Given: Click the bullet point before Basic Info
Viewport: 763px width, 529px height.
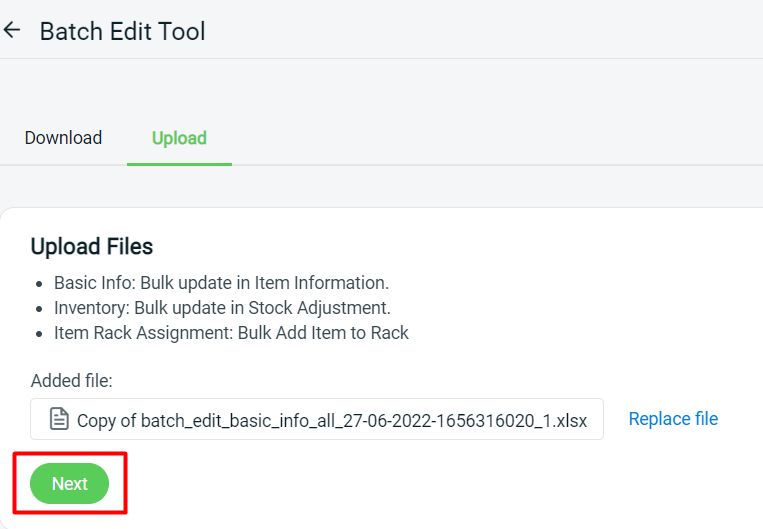Looking at the screenshot, I should pos(37,283).
